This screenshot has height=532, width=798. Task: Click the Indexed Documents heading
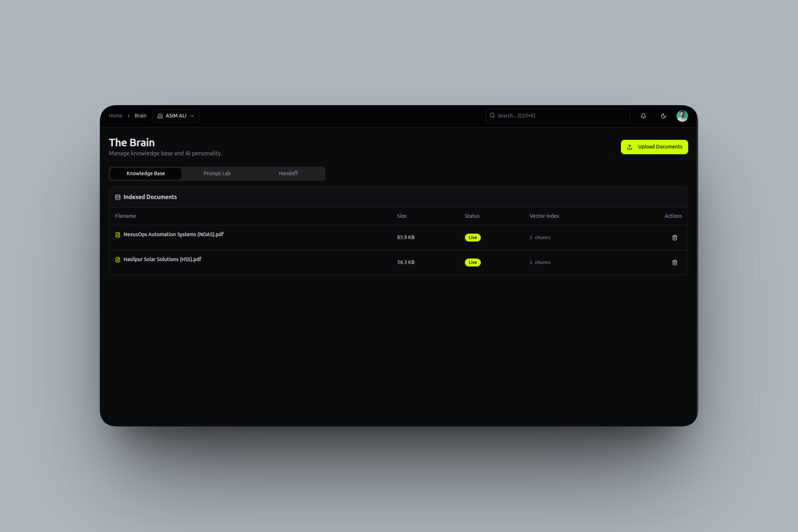pyautogui.click(x=150, y=197)
